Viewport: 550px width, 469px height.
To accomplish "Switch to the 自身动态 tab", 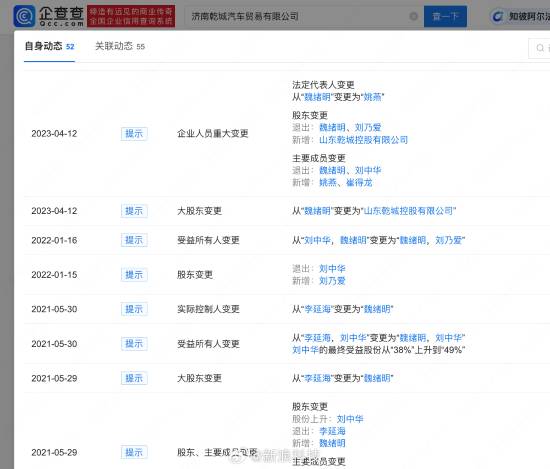I will (49, 46).
